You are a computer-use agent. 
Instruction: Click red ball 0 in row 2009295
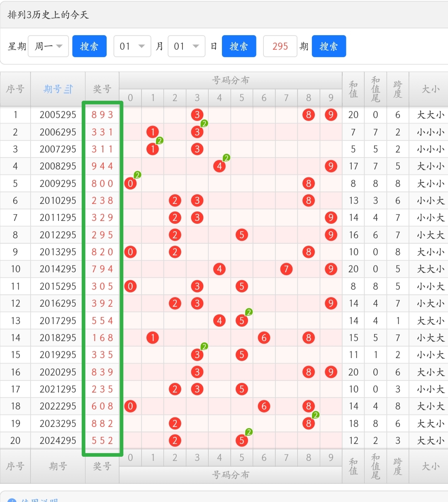click(x=130, y=184)
